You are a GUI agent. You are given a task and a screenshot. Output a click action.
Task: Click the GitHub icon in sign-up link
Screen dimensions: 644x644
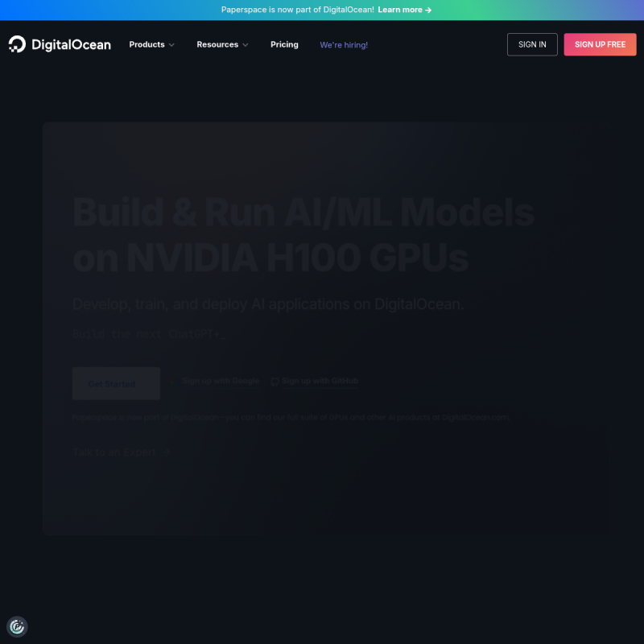[275, 382]
